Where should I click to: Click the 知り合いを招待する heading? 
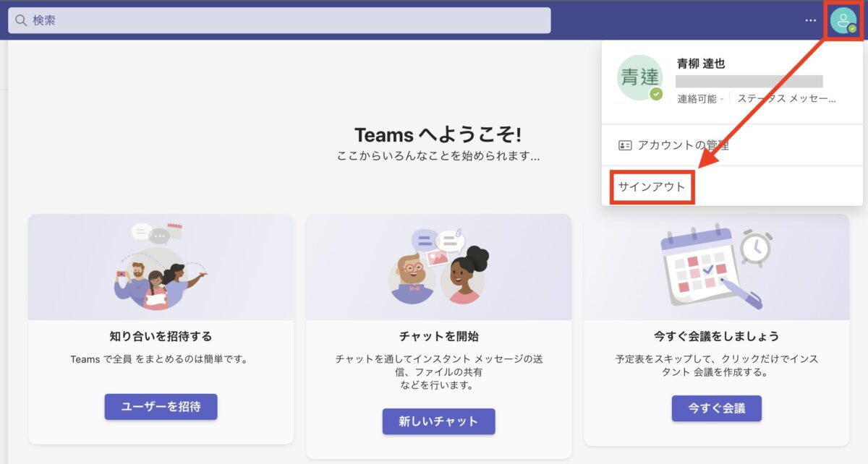[161, 336]
